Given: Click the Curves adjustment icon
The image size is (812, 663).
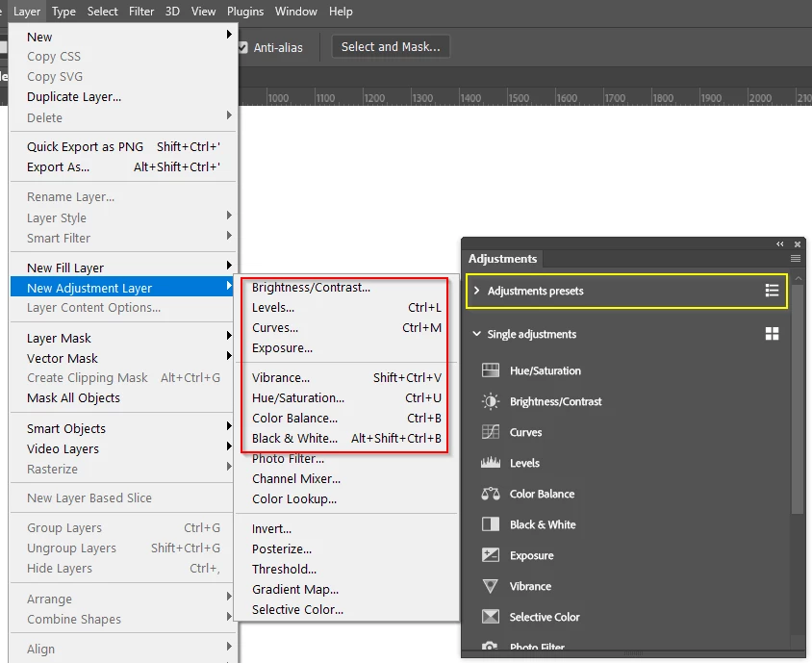Looking at the screenshot, I should click(x=491, y=432).
